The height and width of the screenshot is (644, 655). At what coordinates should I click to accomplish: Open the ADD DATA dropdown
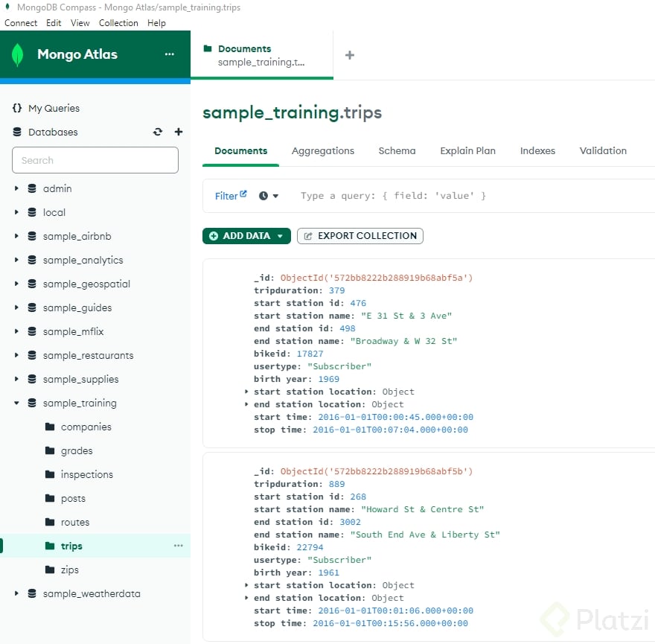click(246, 235)
